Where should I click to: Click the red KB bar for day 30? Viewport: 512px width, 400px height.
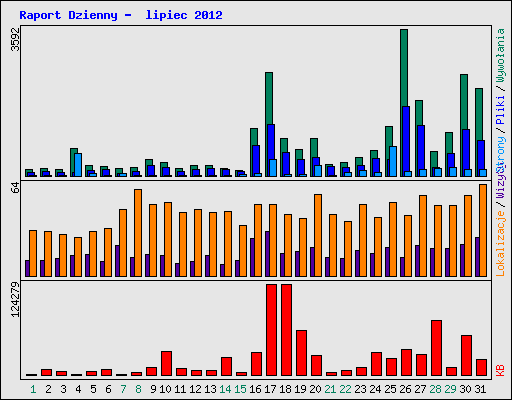466,356
